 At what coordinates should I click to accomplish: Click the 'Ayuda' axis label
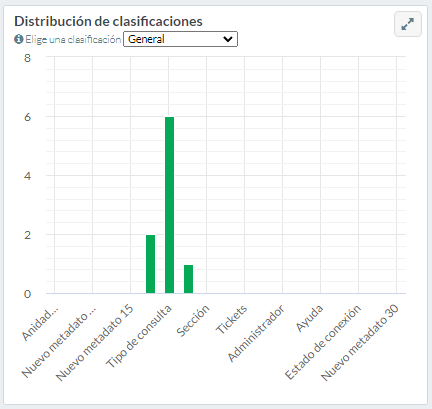point(309,318)
